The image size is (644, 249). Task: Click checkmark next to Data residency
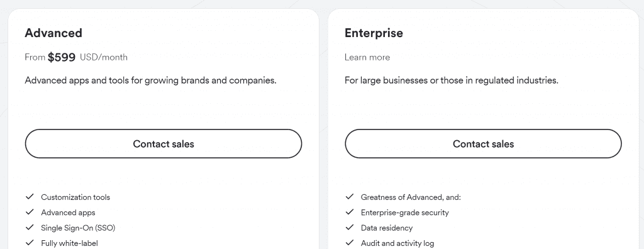[350, 227]
